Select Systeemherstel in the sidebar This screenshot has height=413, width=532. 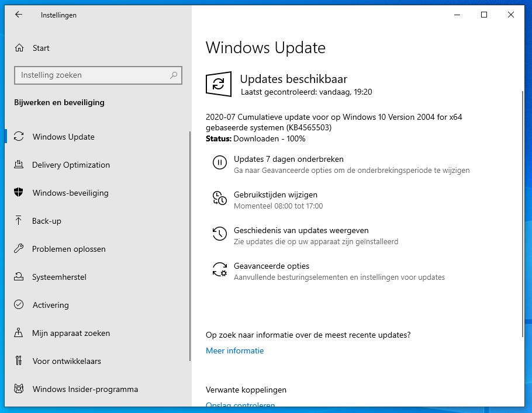[x=59, y=277]
